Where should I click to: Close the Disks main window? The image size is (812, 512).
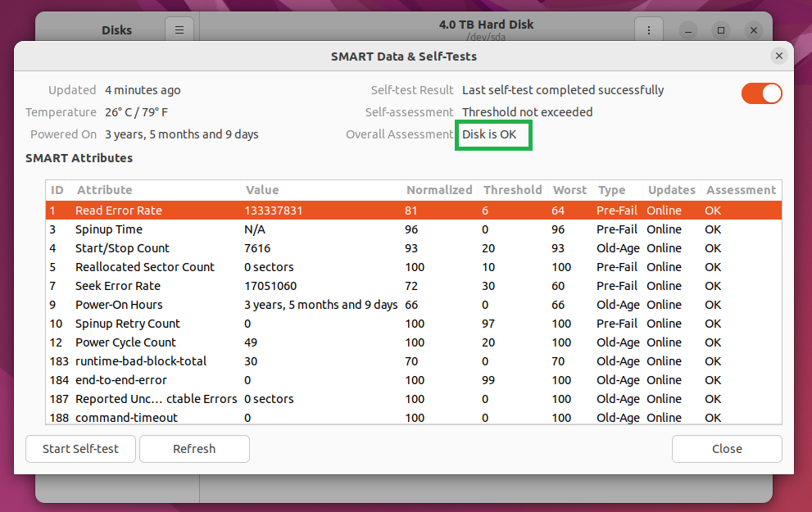[x=754, y=30]
